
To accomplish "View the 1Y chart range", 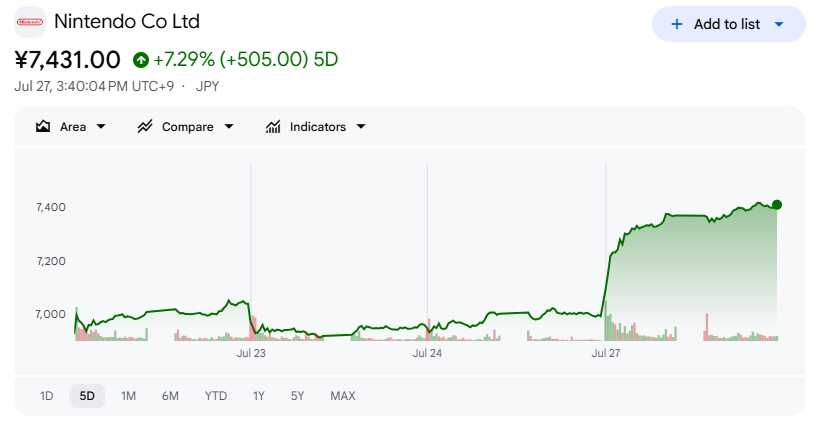I will coord(259,396).
